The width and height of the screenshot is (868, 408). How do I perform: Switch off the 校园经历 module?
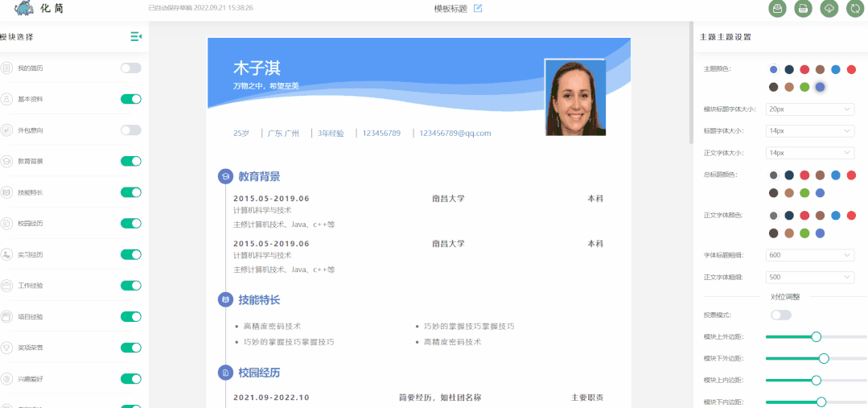(x=131, y=223)
